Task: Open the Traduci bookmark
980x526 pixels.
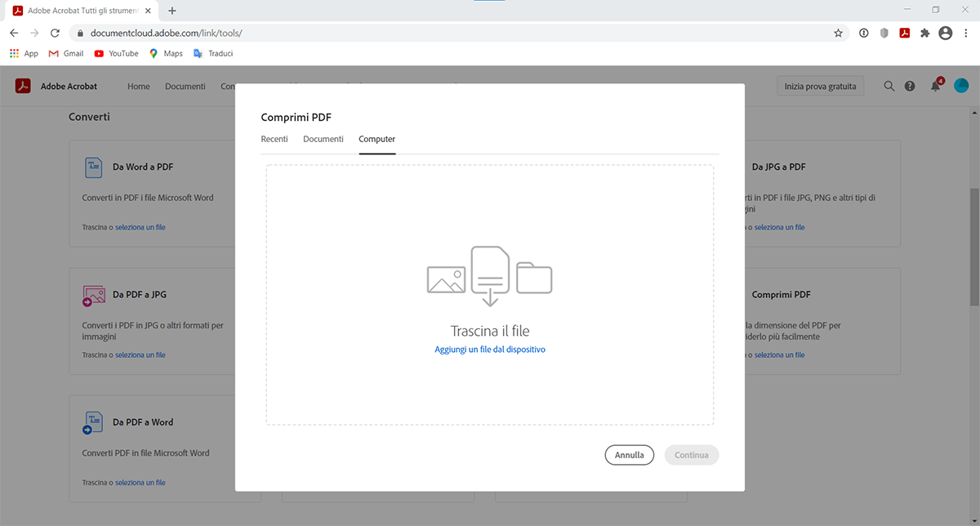Action: point(213,53)
